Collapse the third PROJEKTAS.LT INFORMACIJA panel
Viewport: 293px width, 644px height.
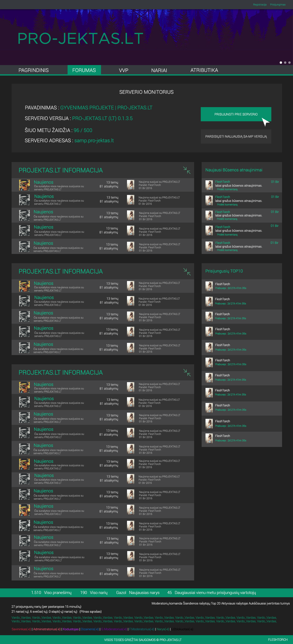point(187,372)
